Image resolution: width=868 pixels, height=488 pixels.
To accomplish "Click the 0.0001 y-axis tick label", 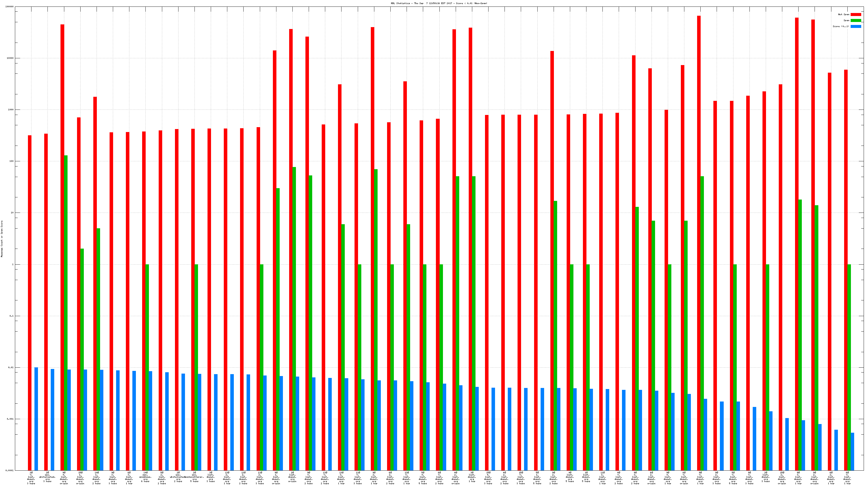I will point(10,470).
